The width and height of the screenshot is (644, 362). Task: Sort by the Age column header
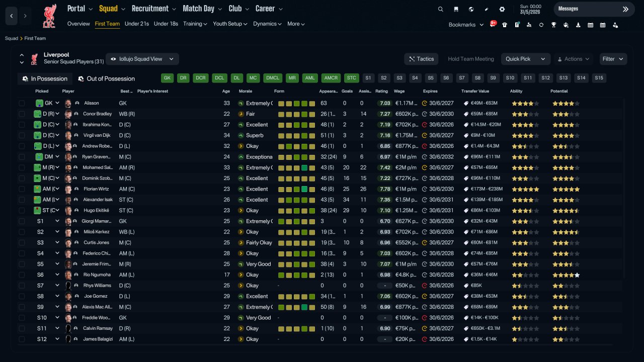226,91
